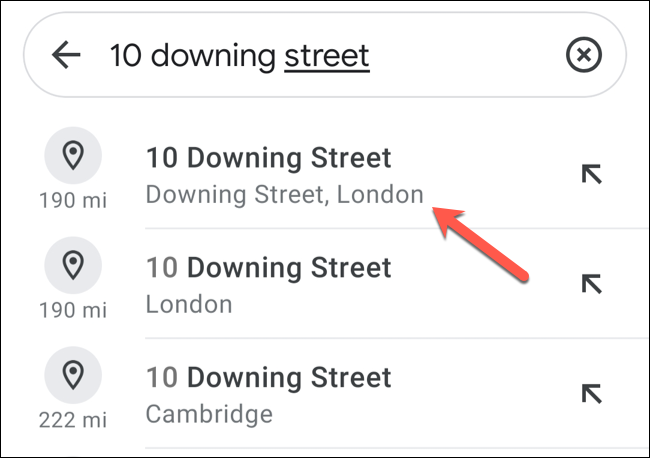This screenshot has width=650, height=458.
Task: Click the 'Cambridge' subtitle of third result
Action: (208, 413)
